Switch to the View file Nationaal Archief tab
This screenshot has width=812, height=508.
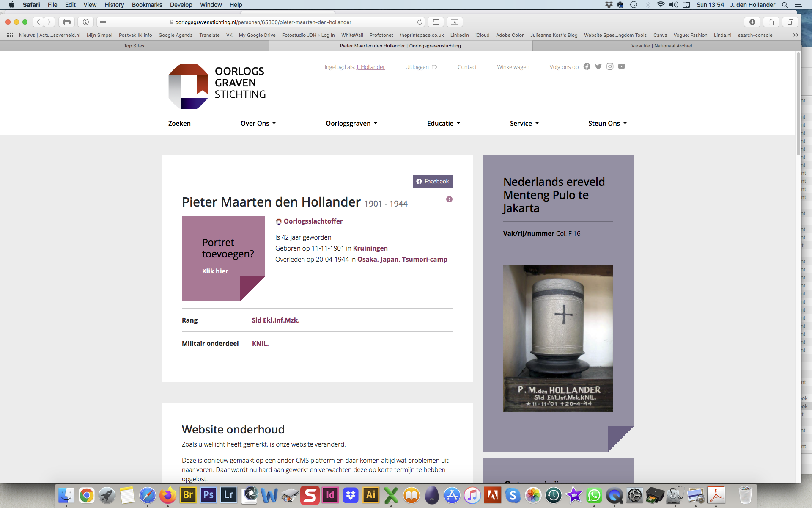(662, 46)
